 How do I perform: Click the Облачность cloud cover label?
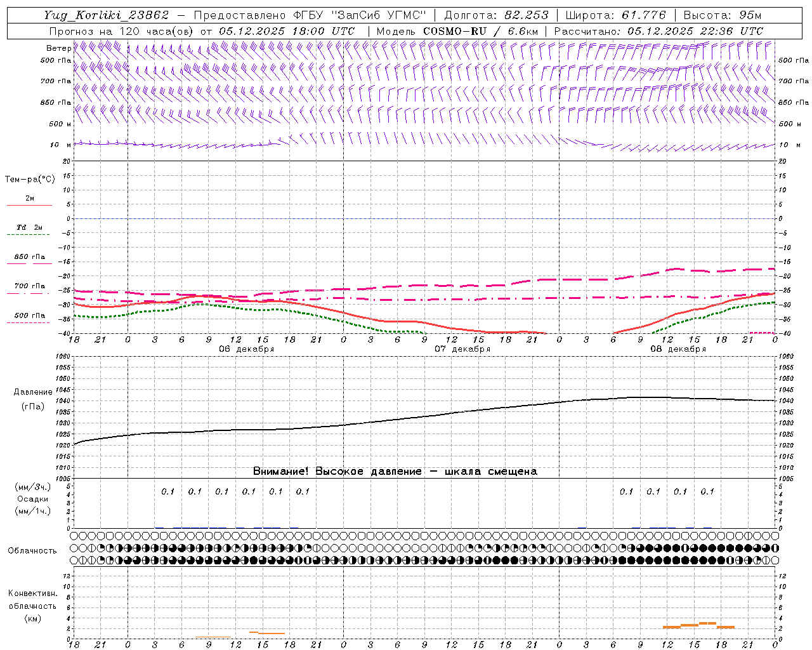point(32,551)
